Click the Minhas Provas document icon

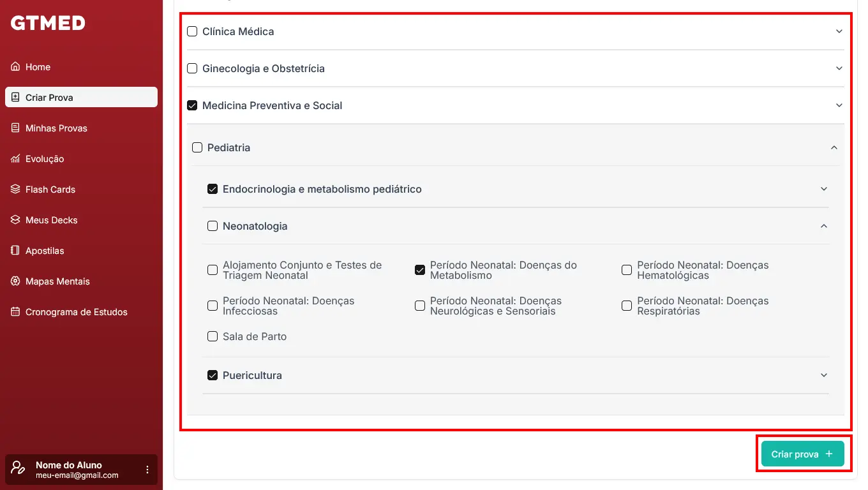coord(15,128)
